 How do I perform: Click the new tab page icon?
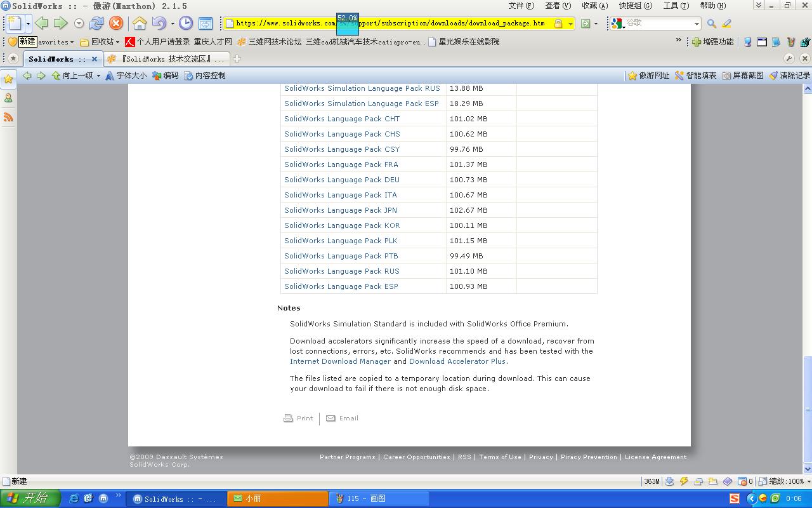tap(15, 23)
